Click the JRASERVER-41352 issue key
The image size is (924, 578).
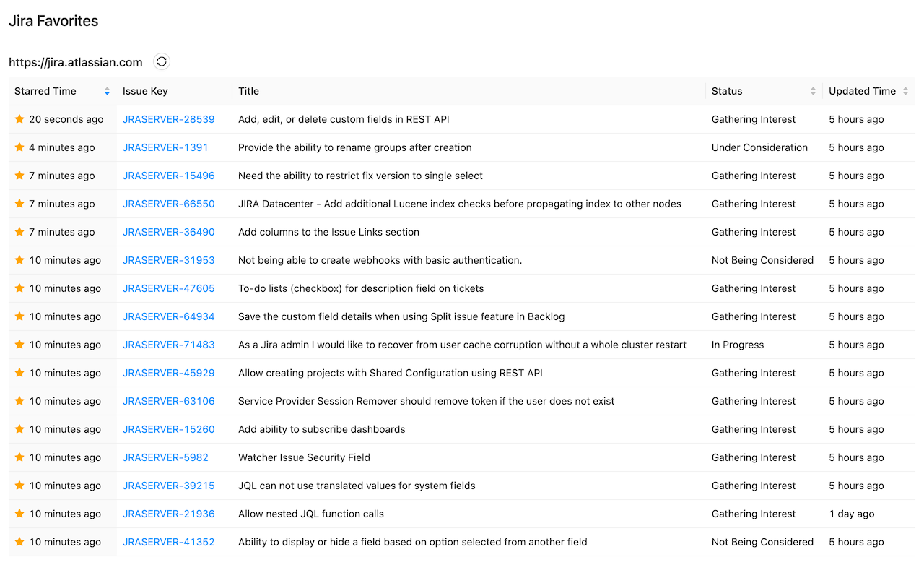168,542
